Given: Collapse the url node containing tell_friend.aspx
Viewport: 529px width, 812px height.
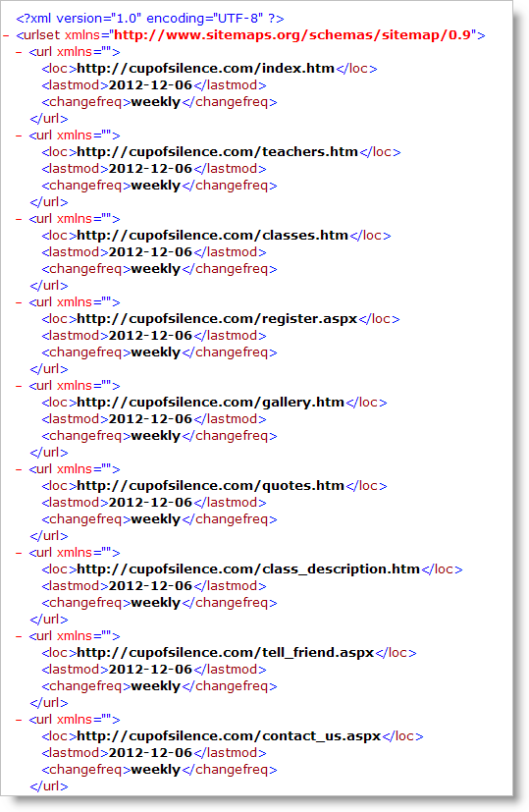Looking at the screenshot, I should click(20, 636).
